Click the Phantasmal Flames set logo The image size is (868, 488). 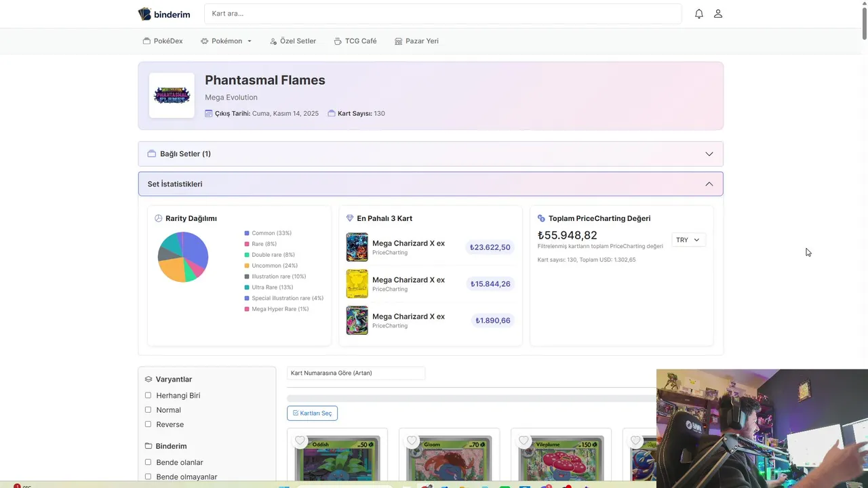172,96
